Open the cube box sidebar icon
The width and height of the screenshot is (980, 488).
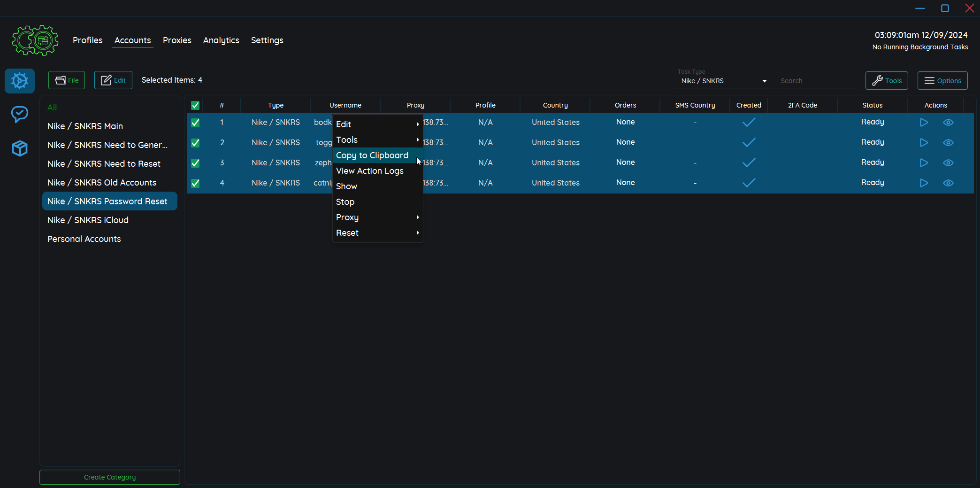pos(20,148)
